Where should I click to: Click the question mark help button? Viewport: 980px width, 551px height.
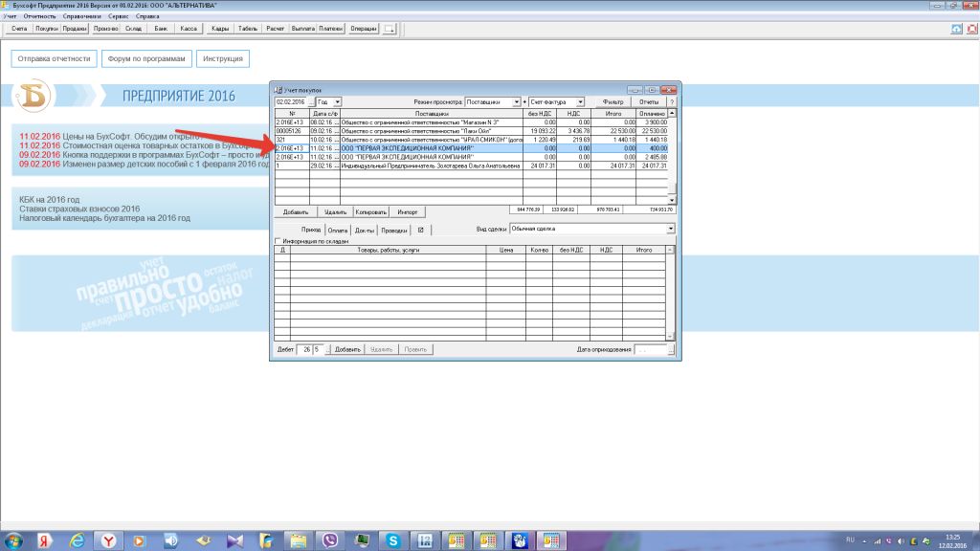coord(672,101)
